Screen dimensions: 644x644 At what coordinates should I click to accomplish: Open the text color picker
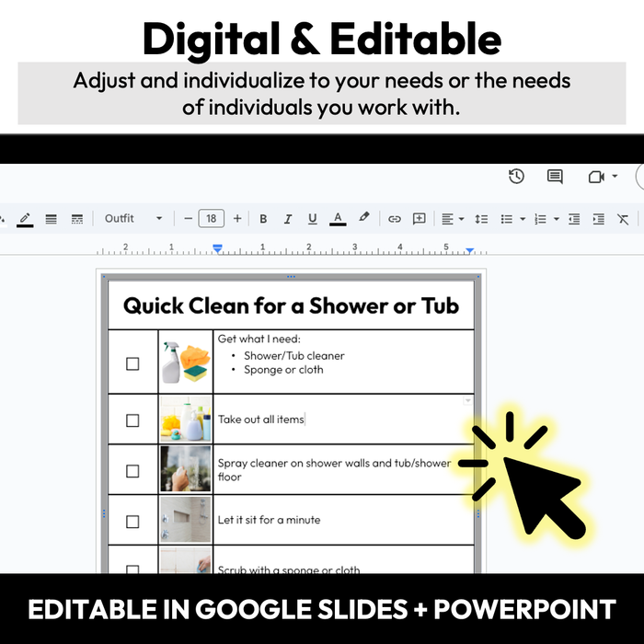click(x=338, y=219)
